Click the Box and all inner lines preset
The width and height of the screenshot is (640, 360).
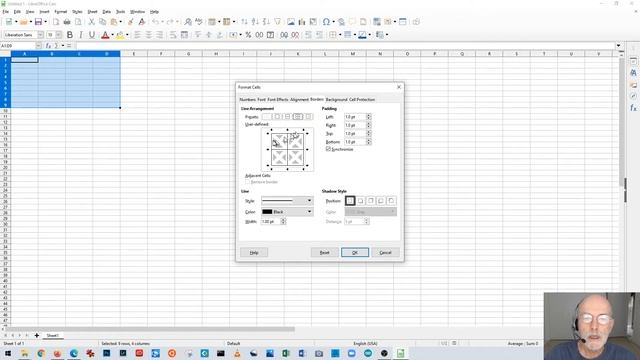click(x=298, y=117)
